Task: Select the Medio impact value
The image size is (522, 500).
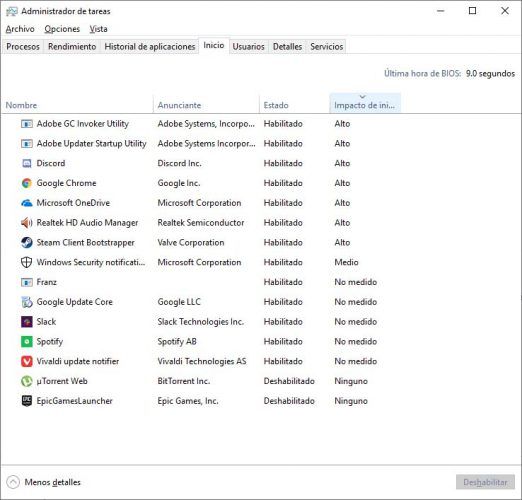Action: [346, 262]
